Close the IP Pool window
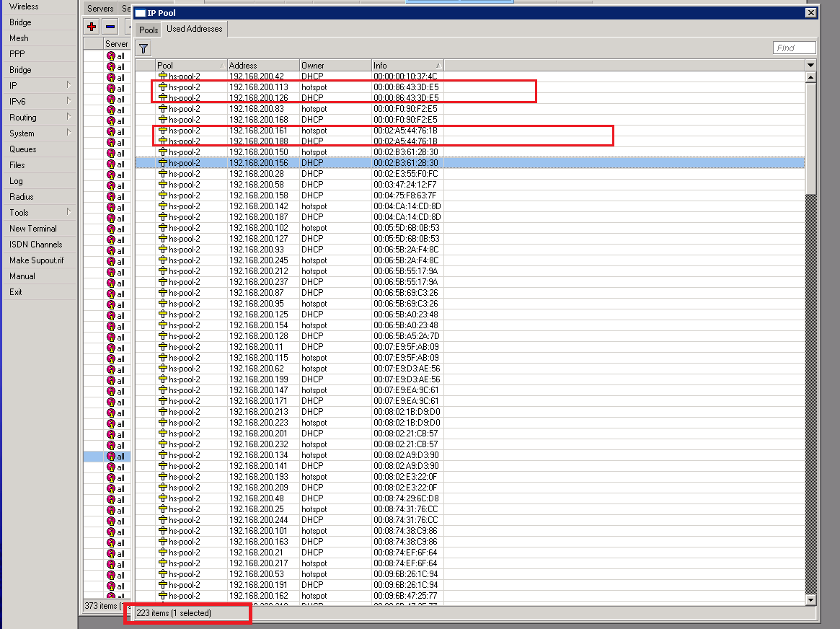This screenshot has width=840, height=629. tap(810, 12)
